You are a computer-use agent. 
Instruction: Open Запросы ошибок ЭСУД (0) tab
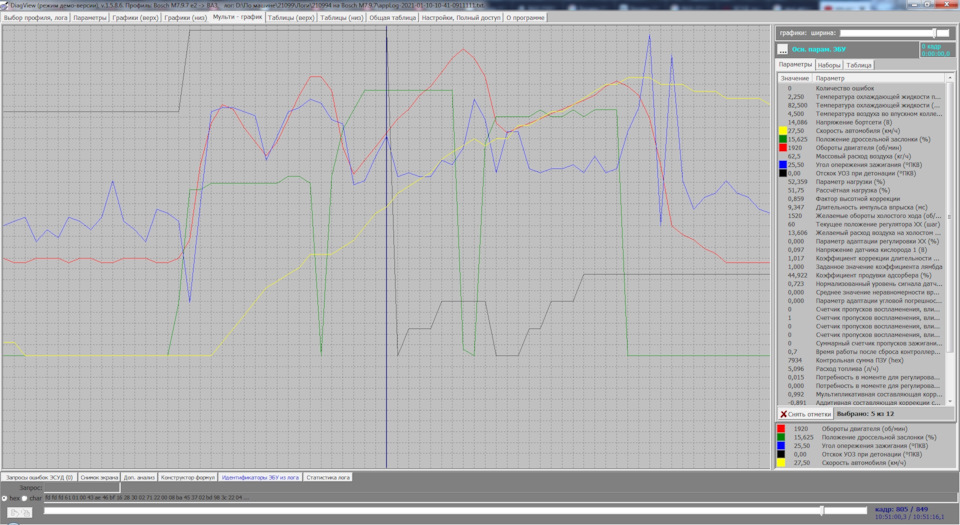tap(39, 477)
